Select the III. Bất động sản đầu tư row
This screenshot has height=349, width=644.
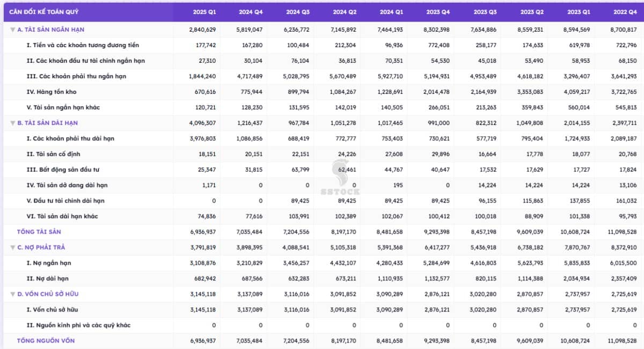pyautogui.click(x=63, y=170)
